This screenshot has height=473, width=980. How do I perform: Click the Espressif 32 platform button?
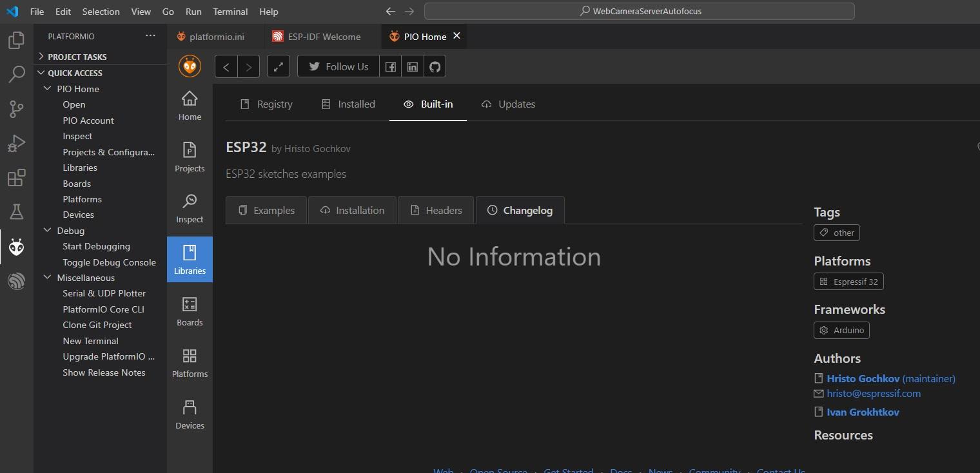tap(848, 282)
